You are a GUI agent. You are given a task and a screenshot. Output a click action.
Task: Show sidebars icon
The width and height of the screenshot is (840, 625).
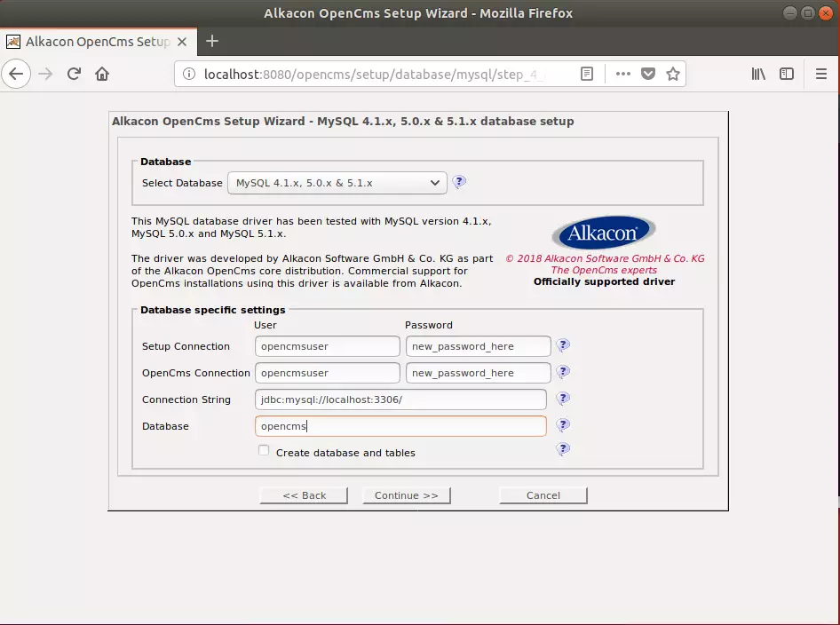coord(787,74)
